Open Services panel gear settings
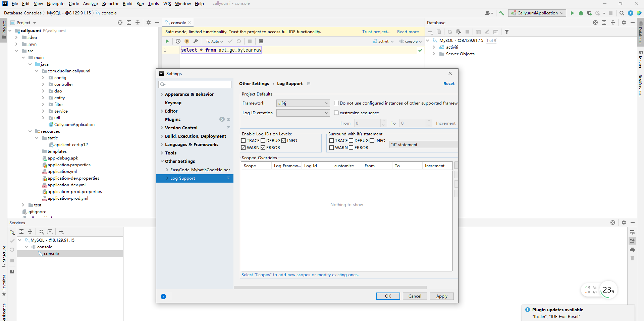 (624, 222)
